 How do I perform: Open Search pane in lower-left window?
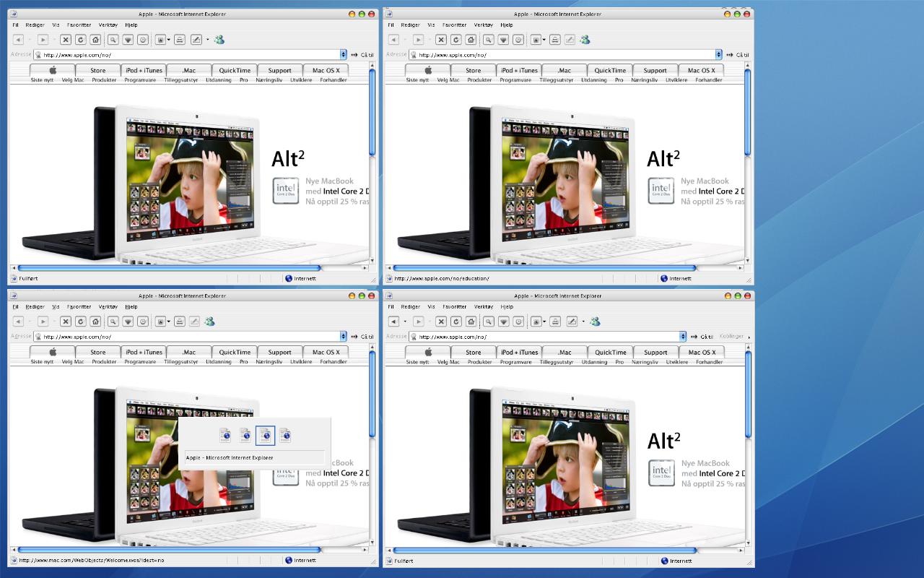pos(113,322)
